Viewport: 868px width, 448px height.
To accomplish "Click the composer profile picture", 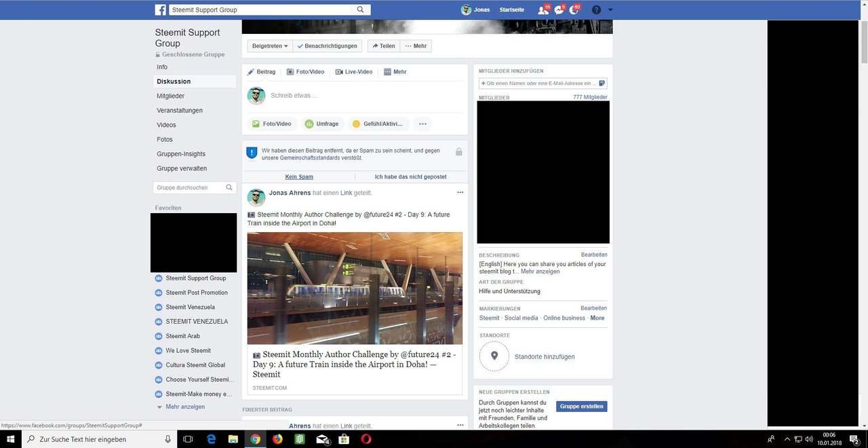I will pyautogui.click(x=256, y=96).
